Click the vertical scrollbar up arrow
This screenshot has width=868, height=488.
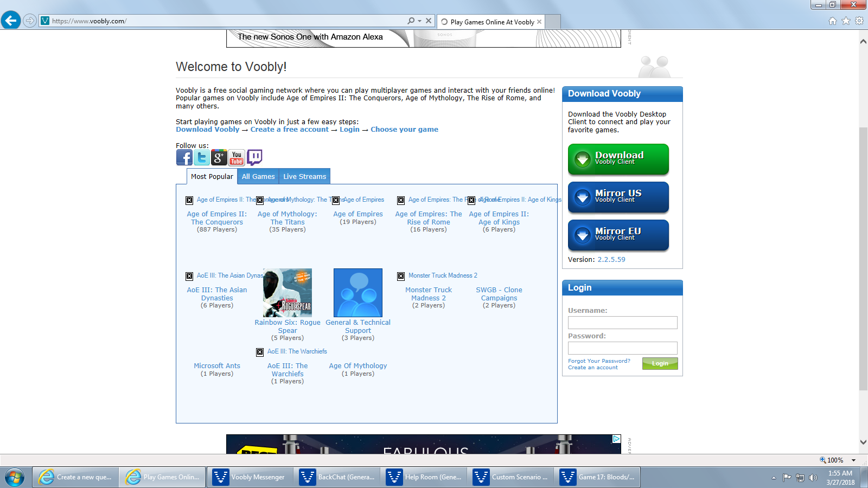[x=863, y=42]
